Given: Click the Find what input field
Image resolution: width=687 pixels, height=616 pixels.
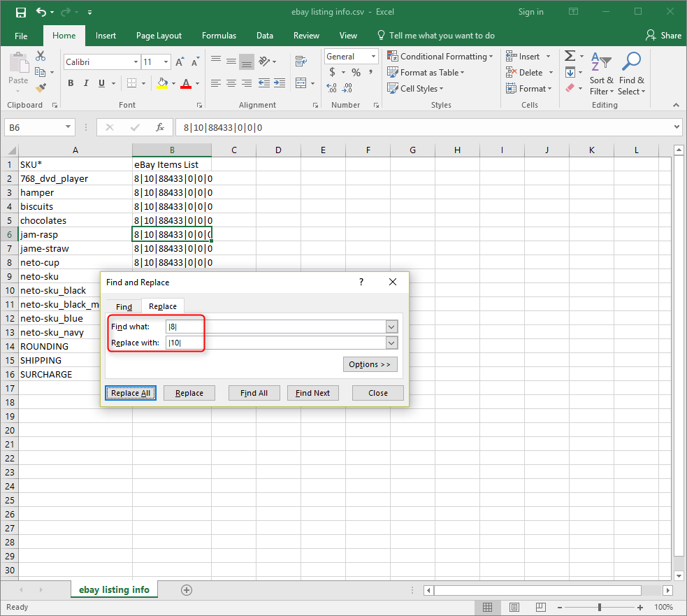Looking at the screenshot, I should [x=276, y=327].
